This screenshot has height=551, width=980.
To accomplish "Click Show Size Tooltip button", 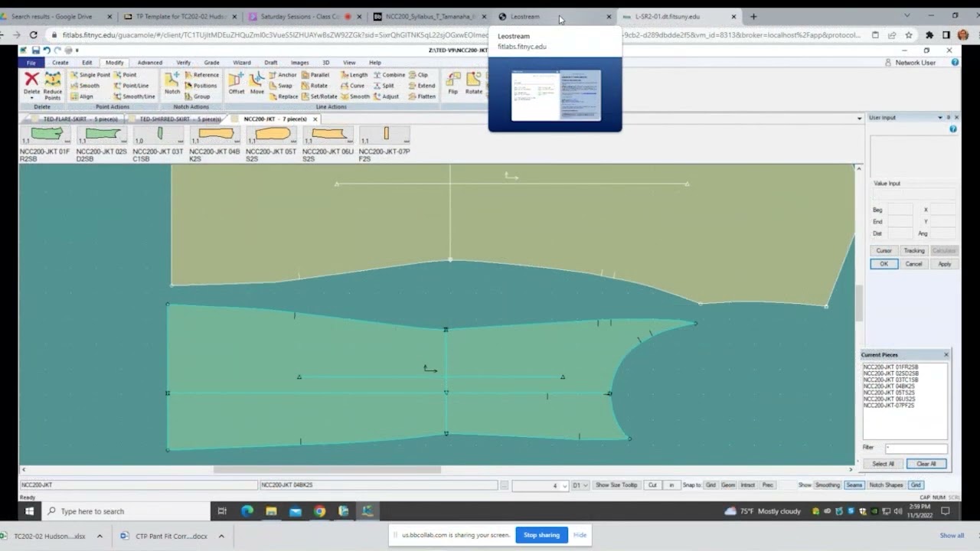I will [616, 485].
